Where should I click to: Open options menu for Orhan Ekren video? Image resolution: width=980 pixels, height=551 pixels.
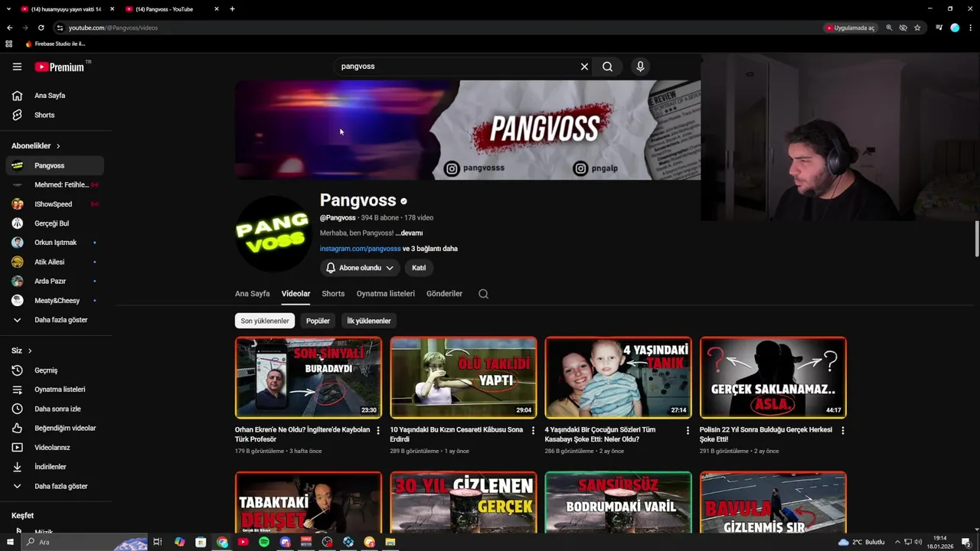pyautogui.click(x=378, y=431)
